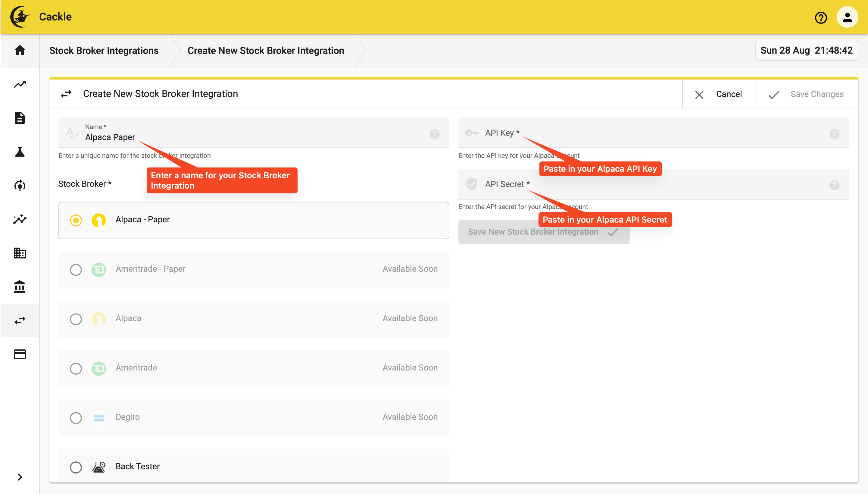Click 'Enter the API key' helper text
The image size is (868, 494).
[x=519, y=155]
